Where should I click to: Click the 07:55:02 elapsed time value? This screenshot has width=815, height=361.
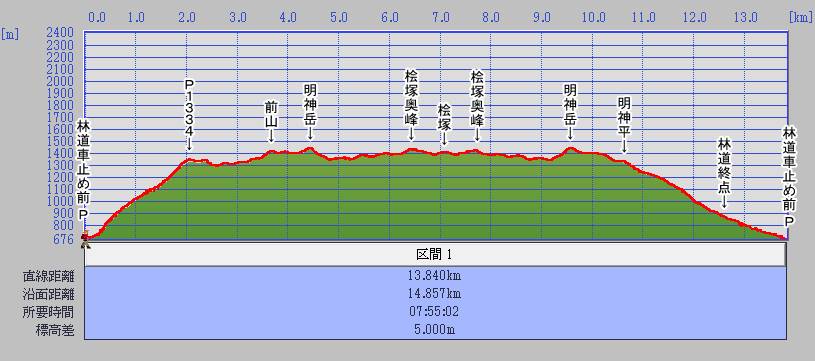pyautogui.click(x=435, y=312)
